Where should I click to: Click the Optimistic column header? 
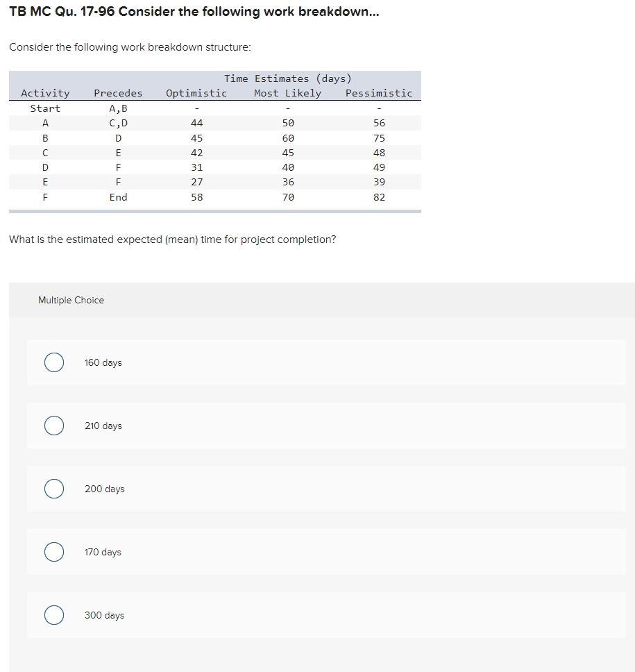[196, 92]
